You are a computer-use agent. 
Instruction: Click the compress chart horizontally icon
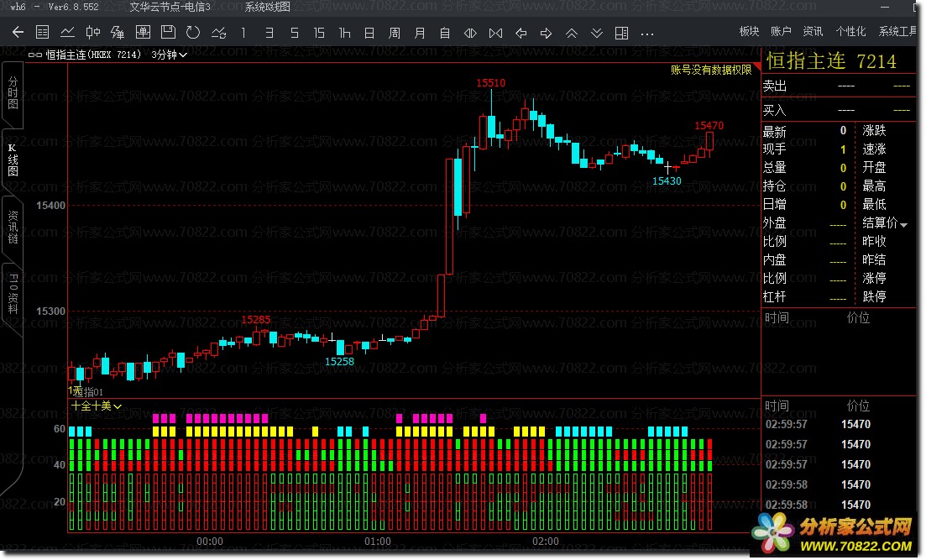(x=495, y=33)
